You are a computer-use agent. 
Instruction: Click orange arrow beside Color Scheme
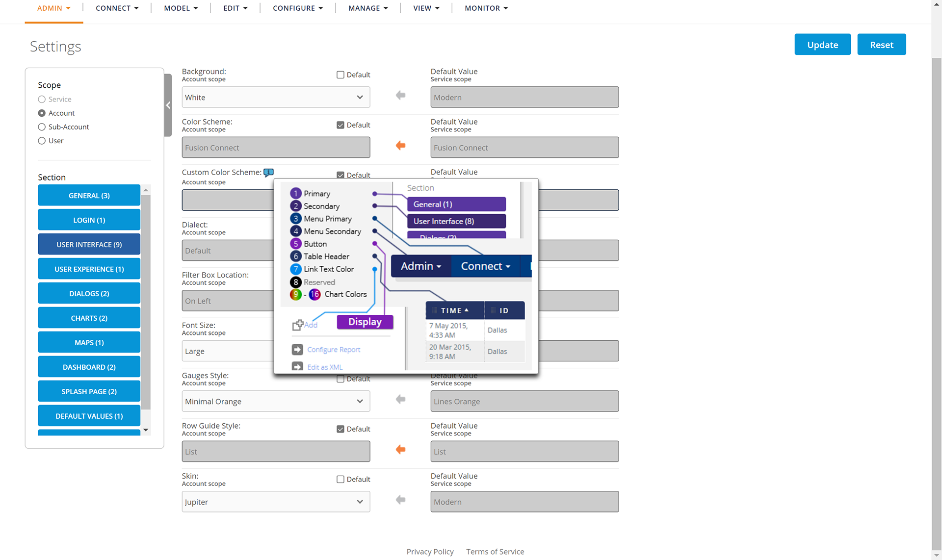400,146
